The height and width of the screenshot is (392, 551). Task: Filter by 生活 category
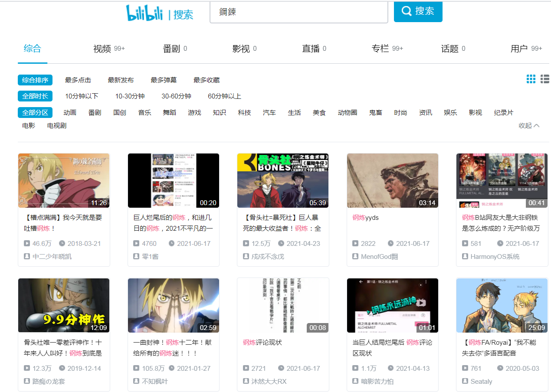pyautogui.click(x=294, y=113)
